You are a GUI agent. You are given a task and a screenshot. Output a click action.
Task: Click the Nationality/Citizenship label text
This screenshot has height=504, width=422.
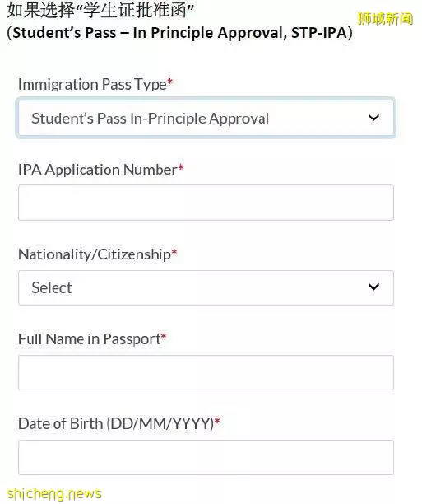[x=95, y=254]
